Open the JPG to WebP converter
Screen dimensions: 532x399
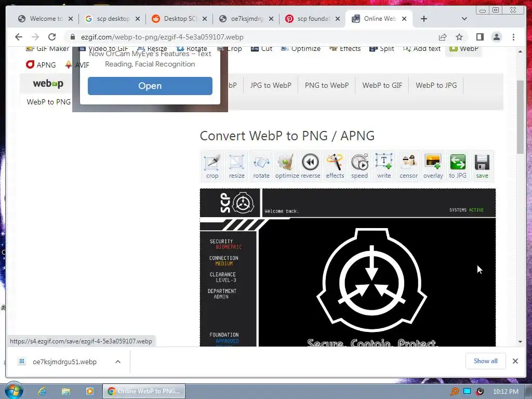point(270,85)
